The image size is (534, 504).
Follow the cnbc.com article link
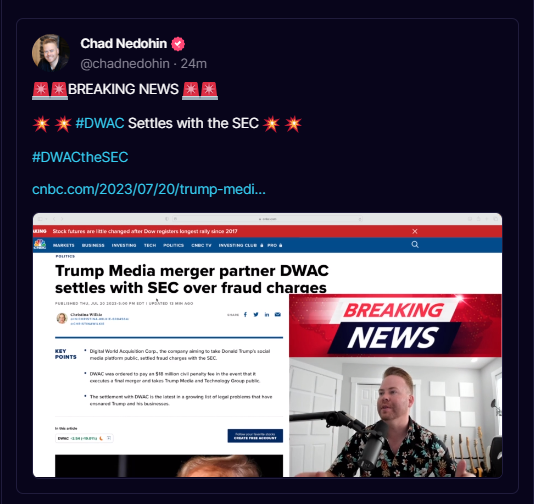pyautogui.click(x=149, y=189)
